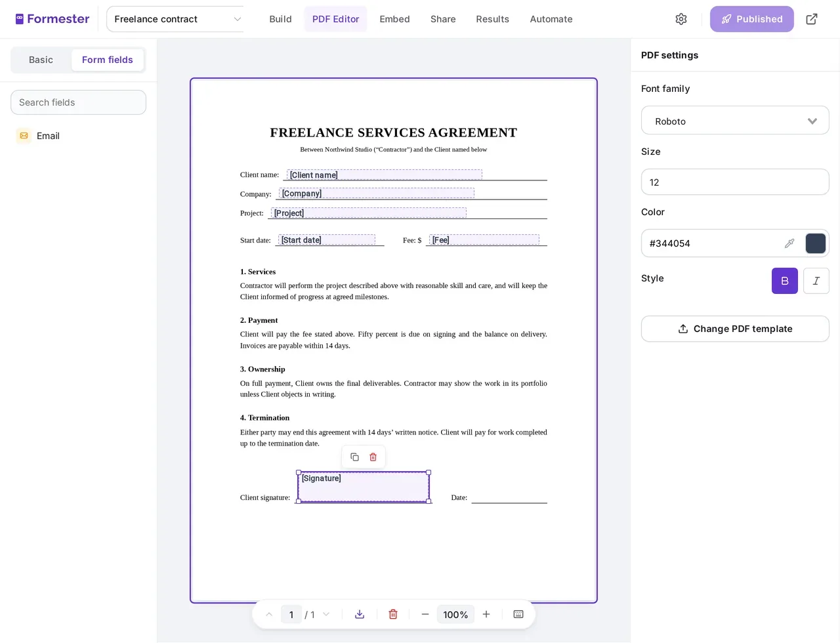Pick color with eyedropper icon

tap(789, 243)
